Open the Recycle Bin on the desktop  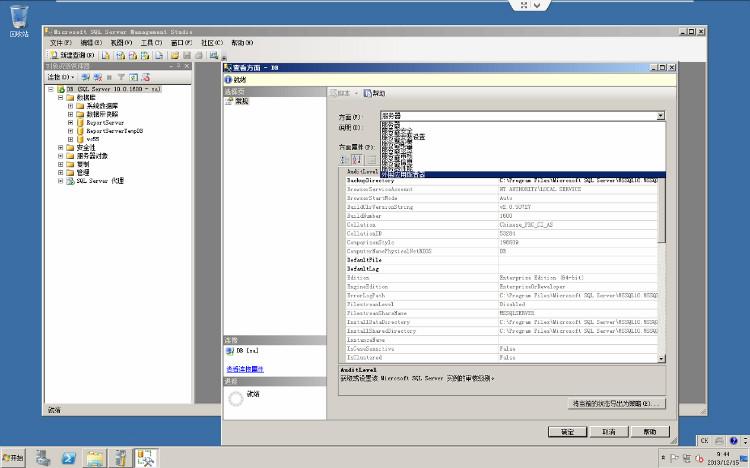(x=19, y=21)
